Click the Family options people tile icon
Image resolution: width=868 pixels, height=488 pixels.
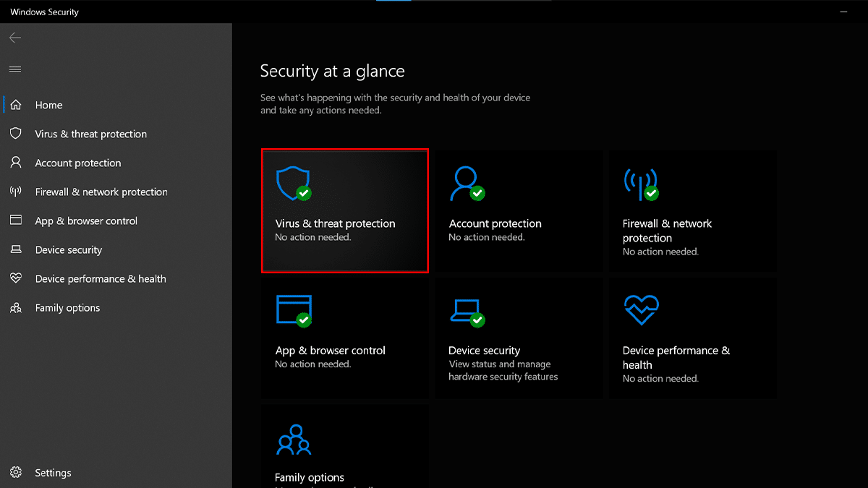tap(293, 440)
